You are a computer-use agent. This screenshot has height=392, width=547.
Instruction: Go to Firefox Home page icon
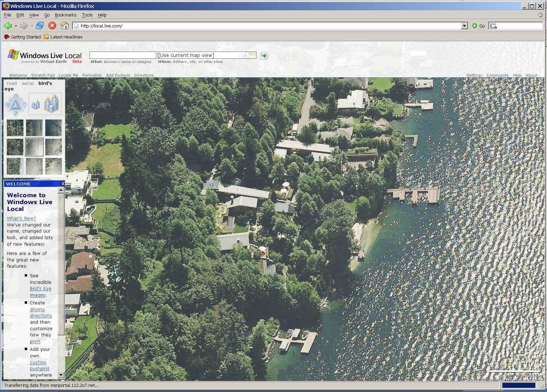click(65, 26)
